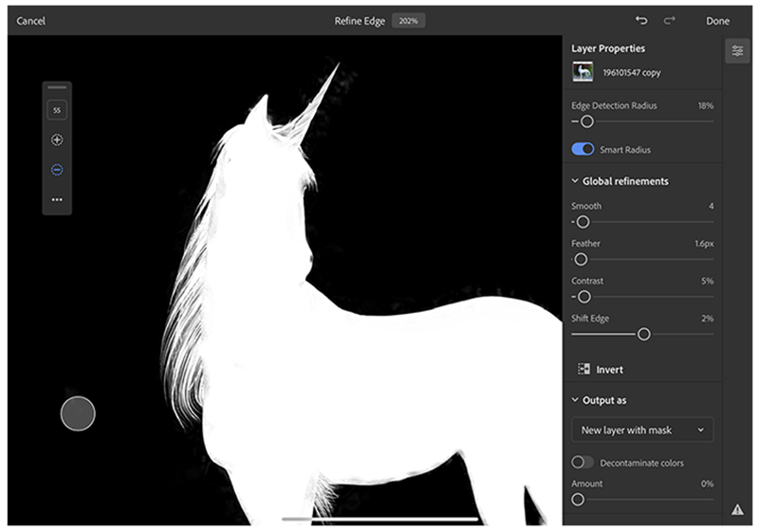Cancel the Refine Edge session

[31, 21]
